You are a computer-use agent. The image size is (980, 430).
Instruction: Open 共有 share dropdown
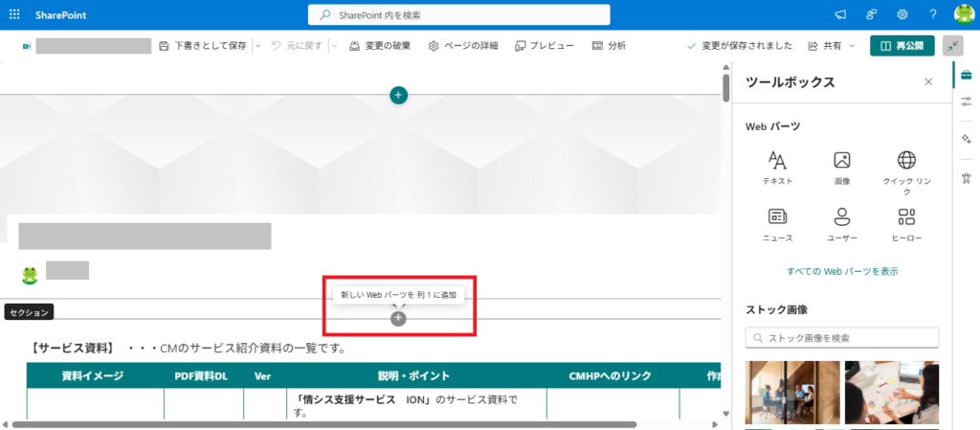pyautogui.click(x=832, y=46)
